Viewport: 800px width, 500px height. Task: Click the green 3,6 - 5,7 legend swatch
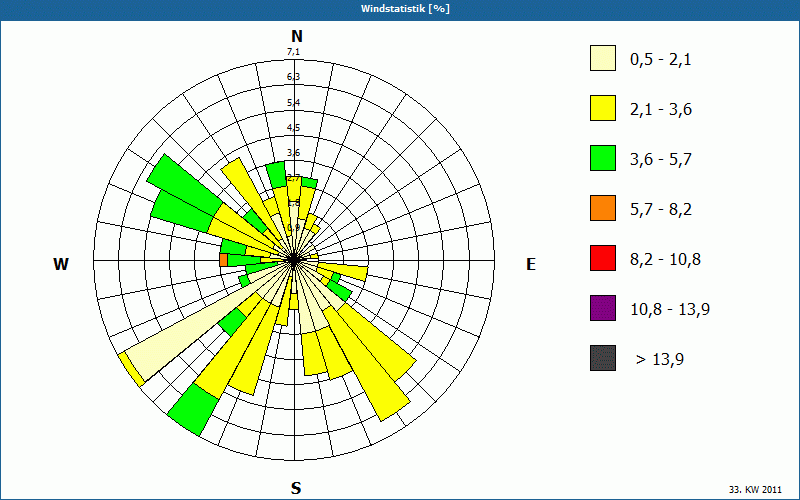tap(603, 158)
